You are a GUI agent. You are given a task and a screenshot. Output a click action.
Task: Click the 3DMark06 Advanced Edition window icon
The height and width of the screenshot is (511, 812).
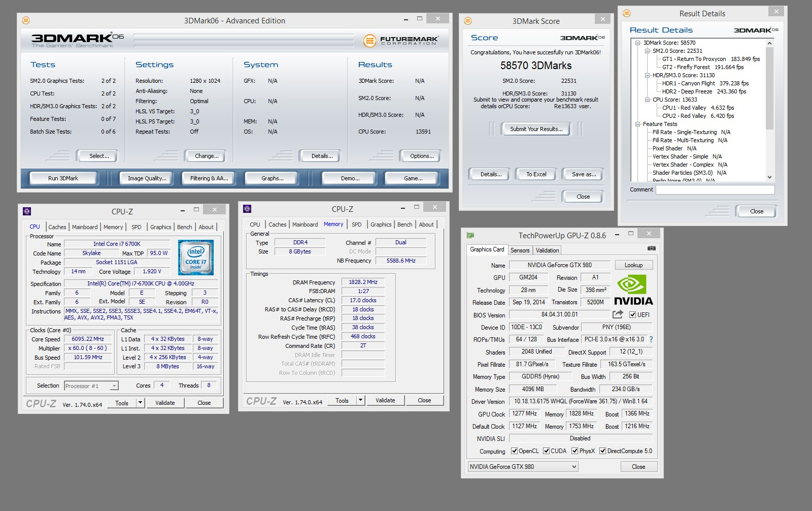pos(26,20)
